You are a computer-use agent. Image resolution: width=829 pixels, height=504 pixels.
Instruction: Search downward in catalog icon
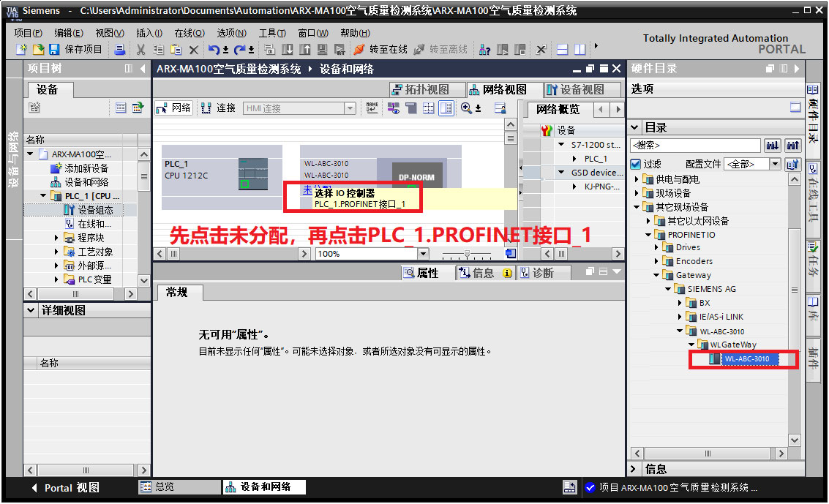pyautogui.click(x=773, y=146)
